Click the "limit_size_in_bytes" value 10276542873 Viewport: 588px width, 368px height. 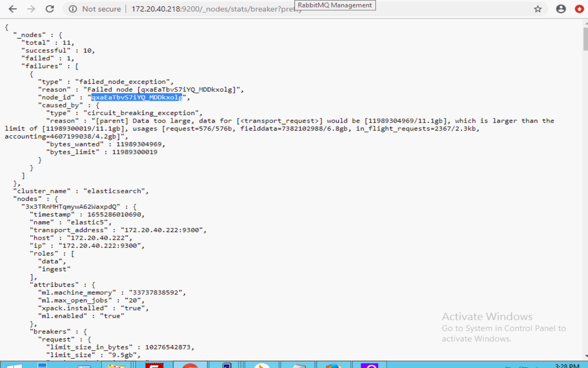(x=168, y=348)
